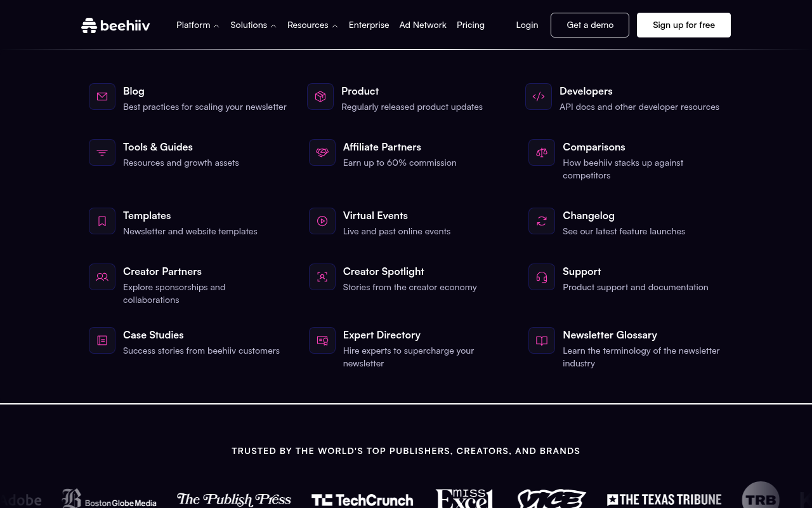Expand the Solutions menu chevron
This screenshot has height=508, width=812.
273,26
